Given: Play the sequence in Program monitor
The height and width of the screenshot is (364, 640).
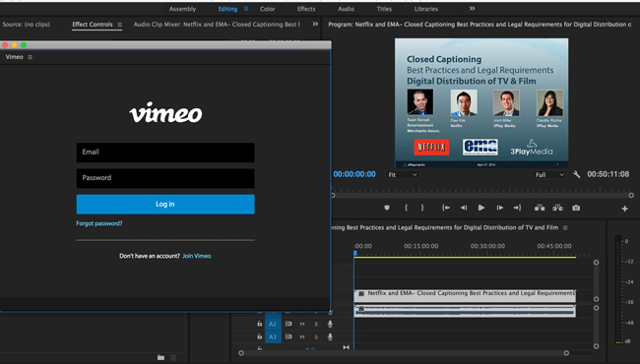Looking at the screenshot, I should pyautogui.click(x=481, y=208).
